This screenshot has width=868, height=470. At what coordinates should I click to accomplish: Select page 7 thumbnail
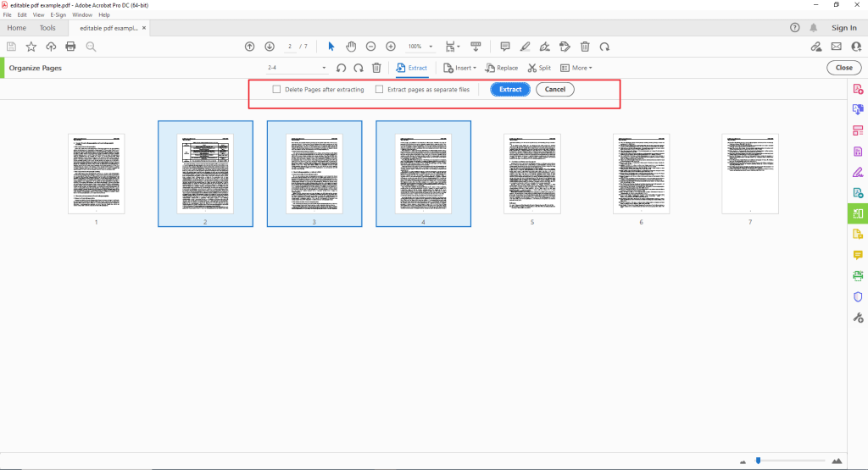(x=750, y=174)
